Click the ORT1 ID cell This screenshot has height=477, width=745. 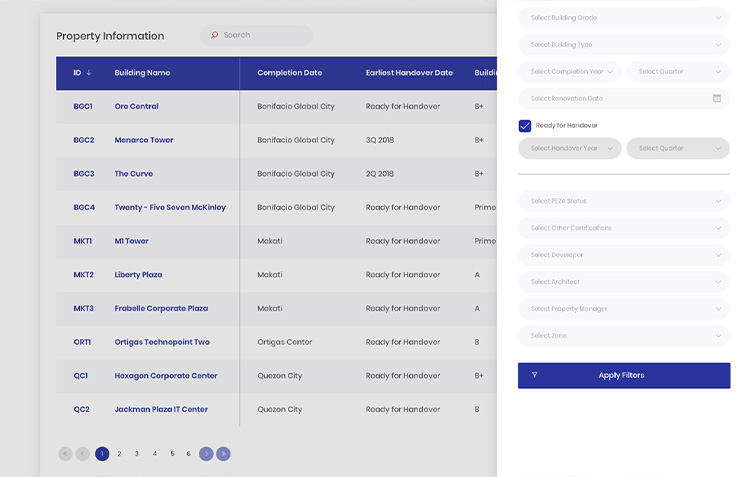tap(82, 342)
